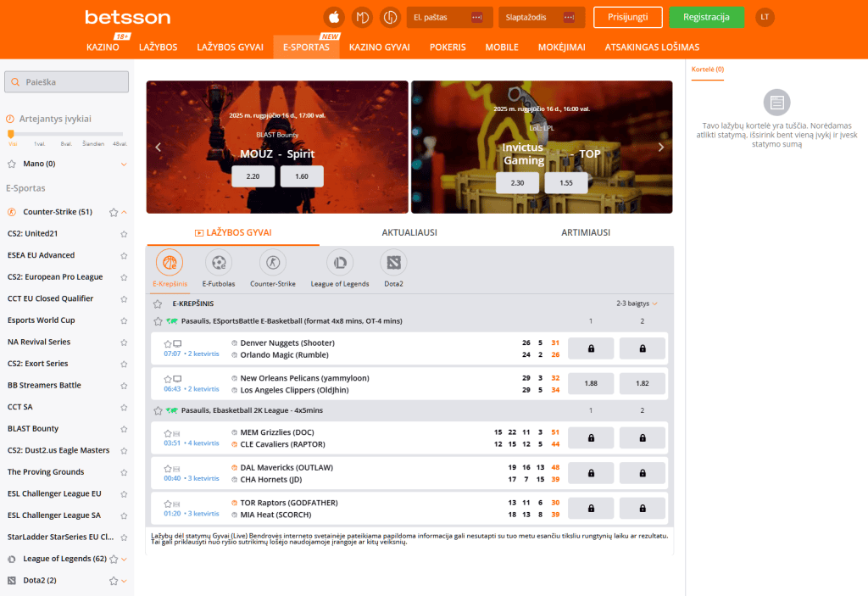
Task: Open the LAŽYBOS GYVAI top menu
Action: (x=231, y=47)
